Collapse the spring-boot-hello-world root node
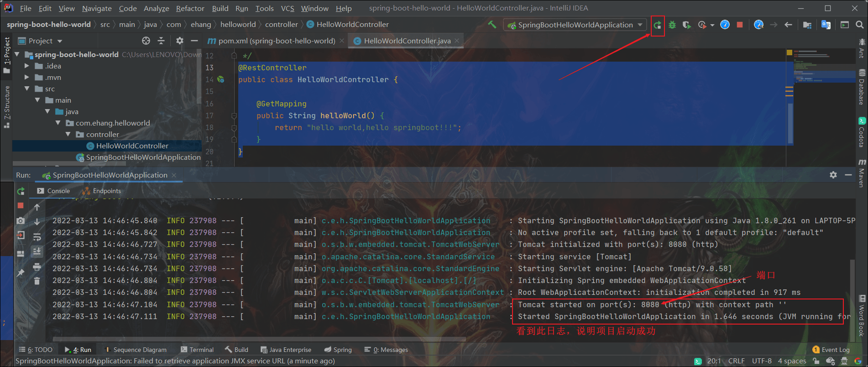 [x=17, y=54]
